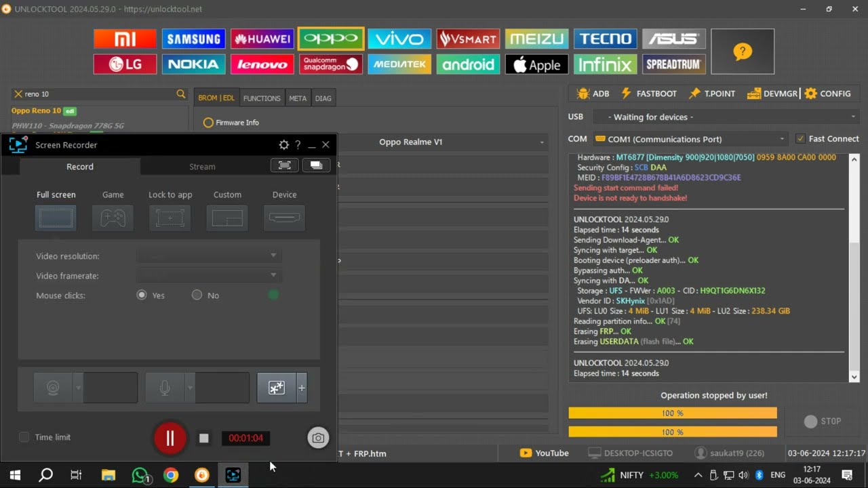This screenshot has height=488, width=868.
Task: Choose Device capture mode
Action: (284, 218)
